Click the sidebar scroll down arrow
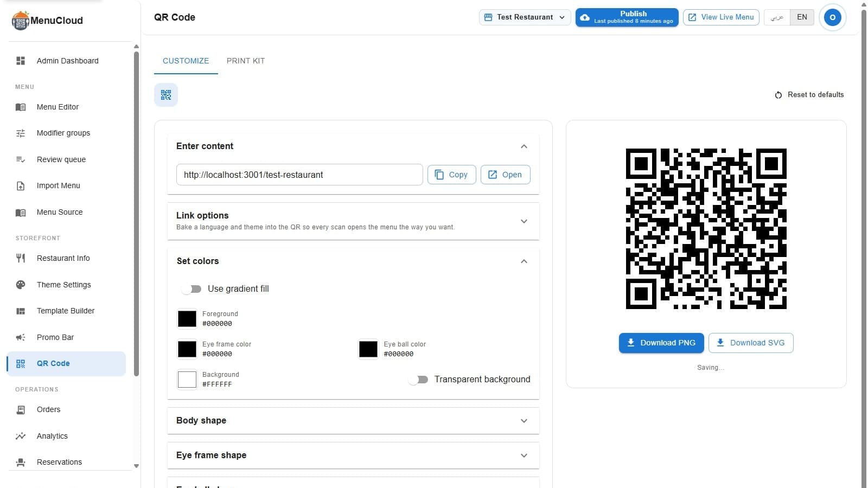This screenshot has height=488, width=868. (x=136, y=466)
